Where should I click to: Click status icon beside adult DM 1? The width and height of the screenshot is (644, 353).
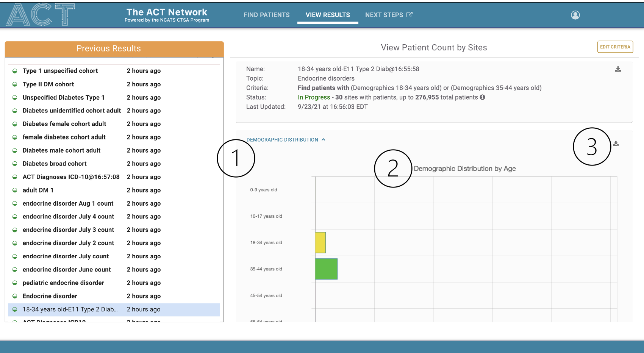coord(15,190)
